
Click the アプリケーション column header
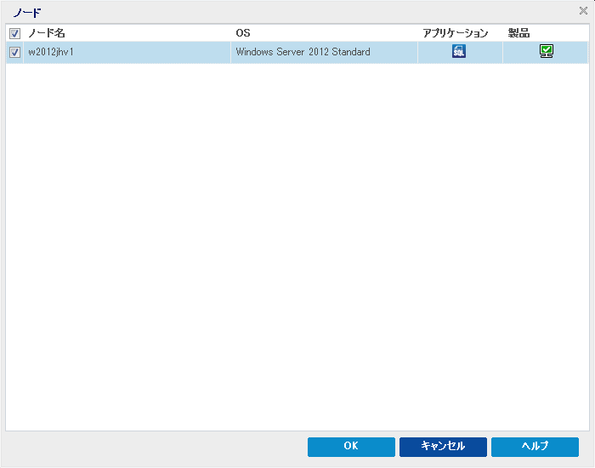455,33
